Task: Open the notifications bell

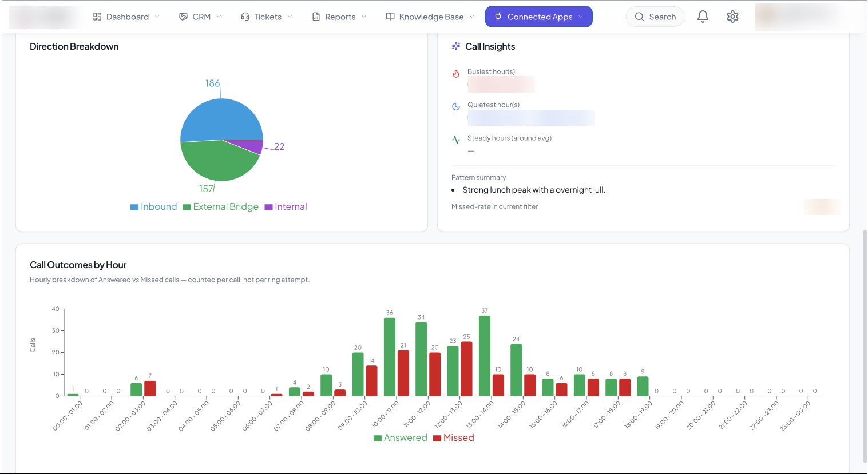Action: click(x=703, y=17)
